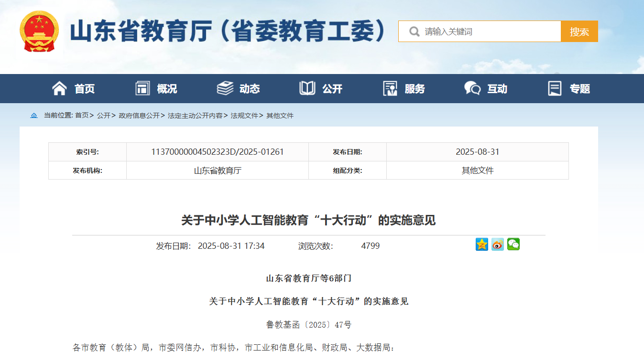Click the 山东省教育厅 table cell
Image resolution: width=644 pixels, height=362 pixels.
pyautogui.click(x=218, y=170)
